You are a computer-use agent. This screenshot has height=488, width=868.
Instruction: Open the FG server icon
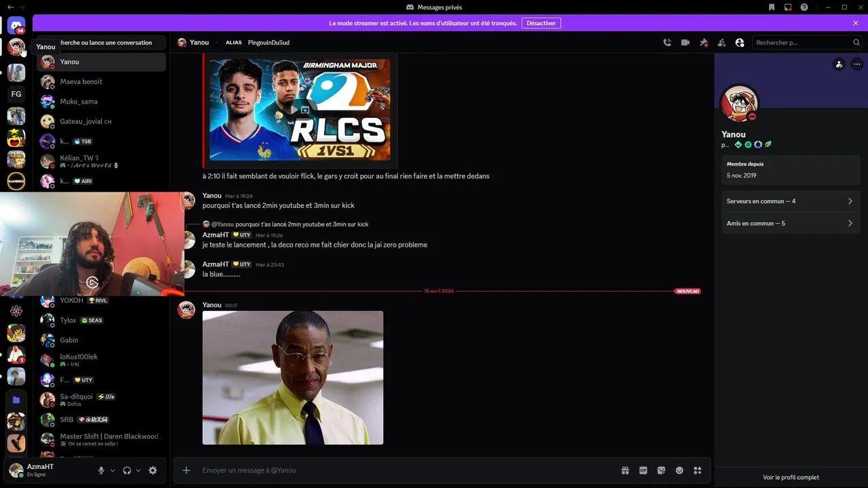point(16,94)
